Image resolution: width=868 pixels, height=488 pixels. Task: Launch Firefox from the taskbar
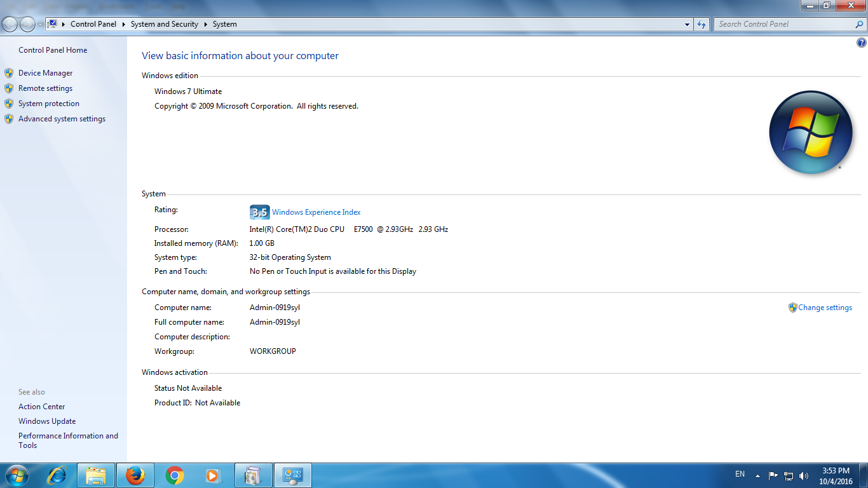point(135,475)
